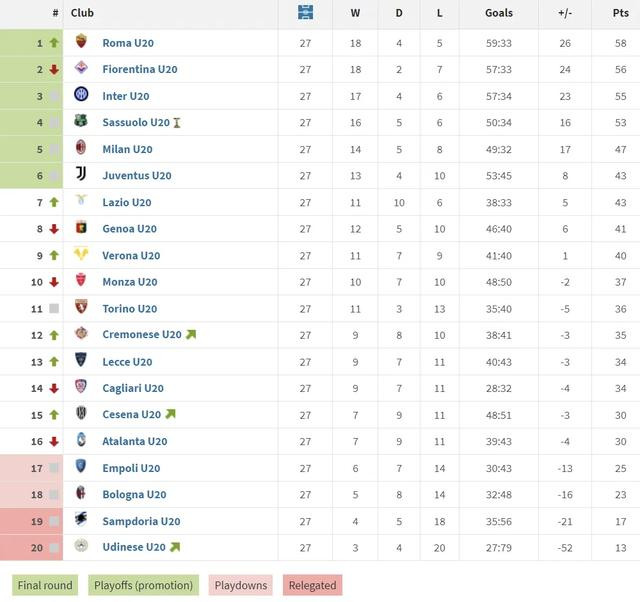Click the promoted arrow next to Cremonese U20

(191, 334)
